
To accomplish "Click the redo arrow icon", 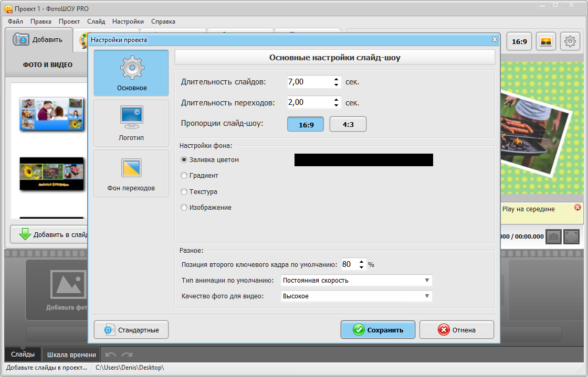I will tap(127, 354).
